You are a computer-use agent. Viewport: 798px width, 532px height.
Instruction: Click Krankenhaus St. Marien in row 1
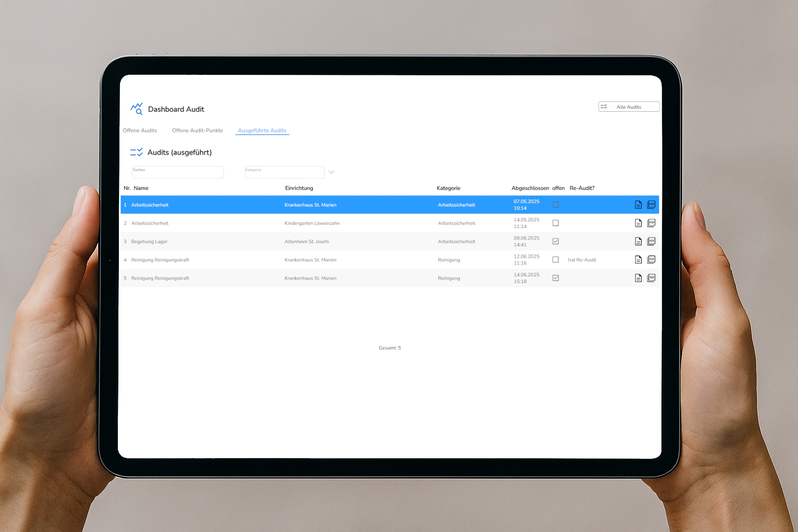tap(310, 205)
